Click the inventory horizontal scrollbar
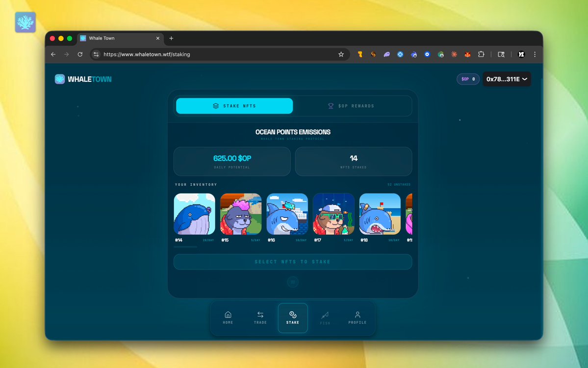588x368 pixels. (x=185, y=246)
